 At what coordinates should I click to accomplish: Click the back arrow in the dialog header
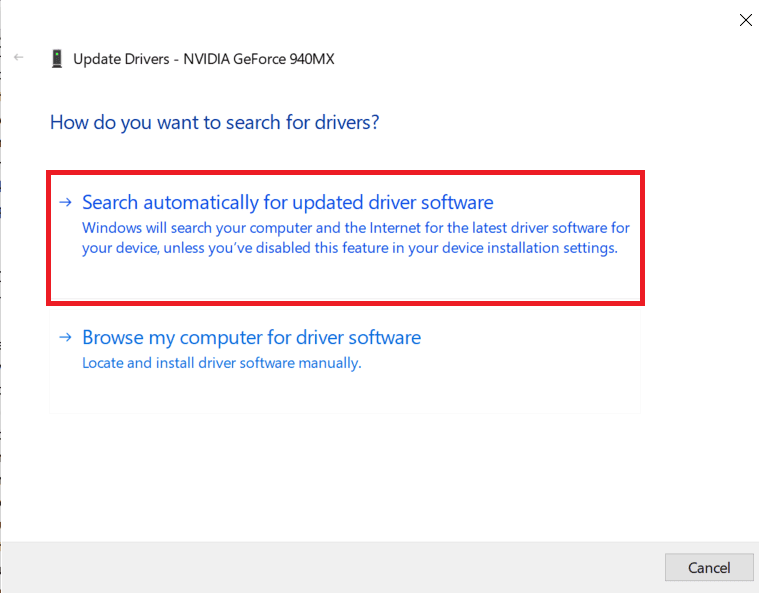[19, 58]
